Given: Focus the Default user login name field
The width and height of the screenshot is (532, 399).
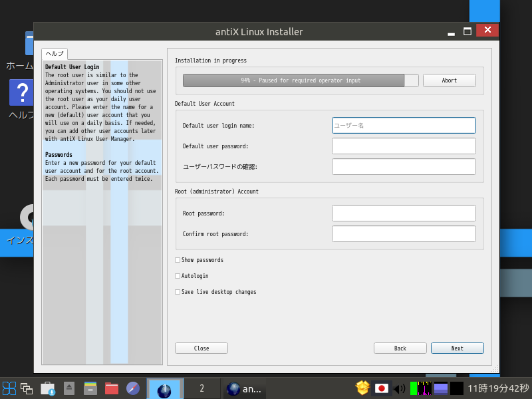Looking at the screenshot, I should [404, 126].
